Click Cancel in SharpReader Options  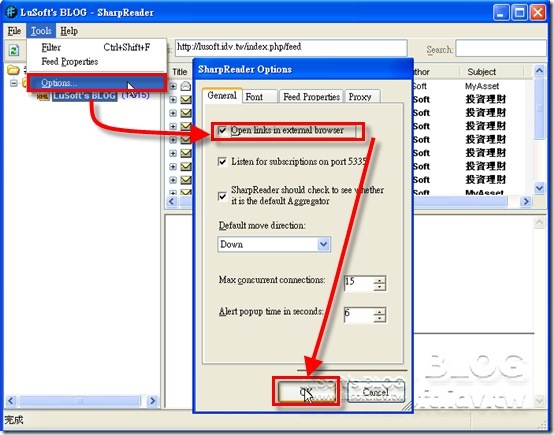pyautogui.click(x=376, y=392)
